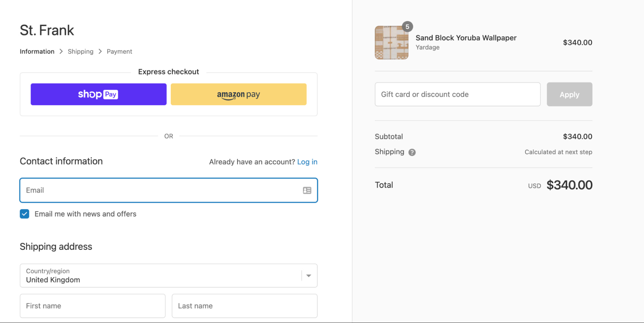644x323 pixels.
Task: Click the contact card autofill icon in Email field
Action: [x=307, y=190]
